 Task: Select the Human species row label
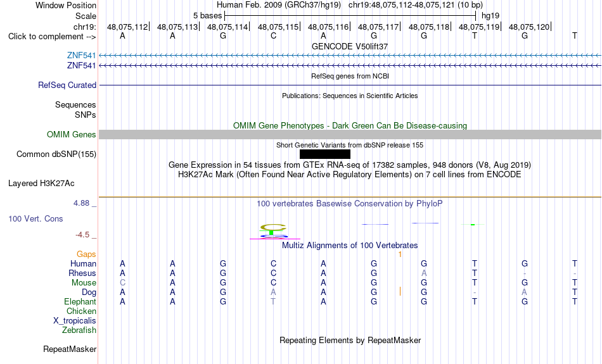coord(83,263)
